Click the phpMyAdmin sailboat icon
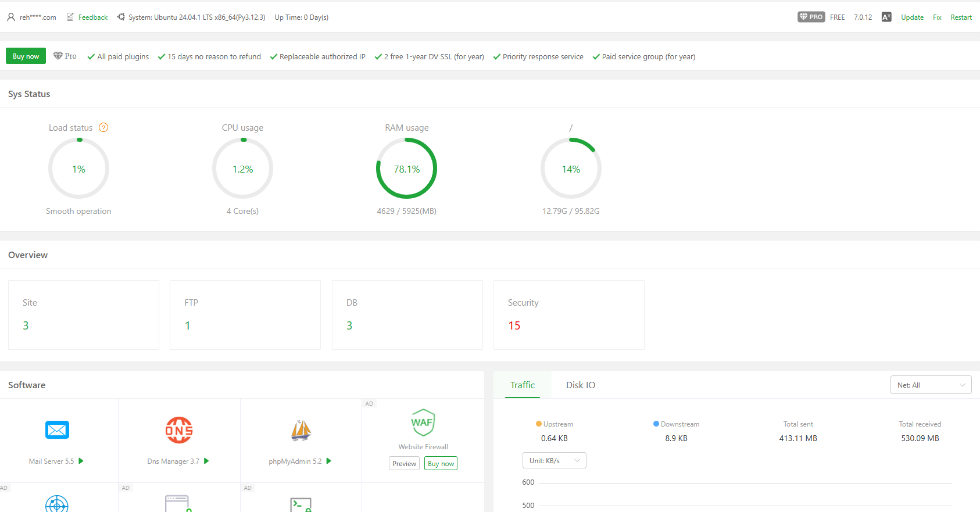980x512 pixels. 301,430
